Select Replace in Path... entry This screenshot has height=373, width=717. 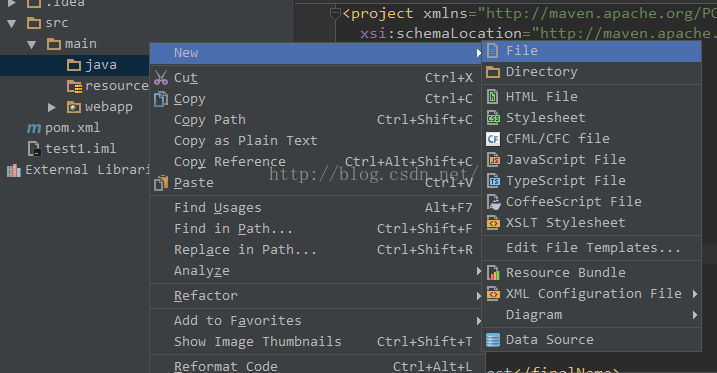pos(316,250)
